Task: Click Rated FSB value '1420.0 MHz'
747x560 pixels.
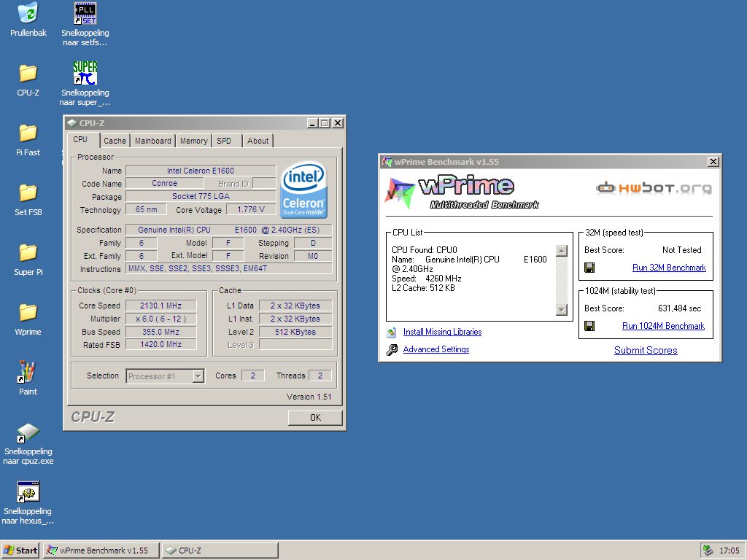Action: 161,344
